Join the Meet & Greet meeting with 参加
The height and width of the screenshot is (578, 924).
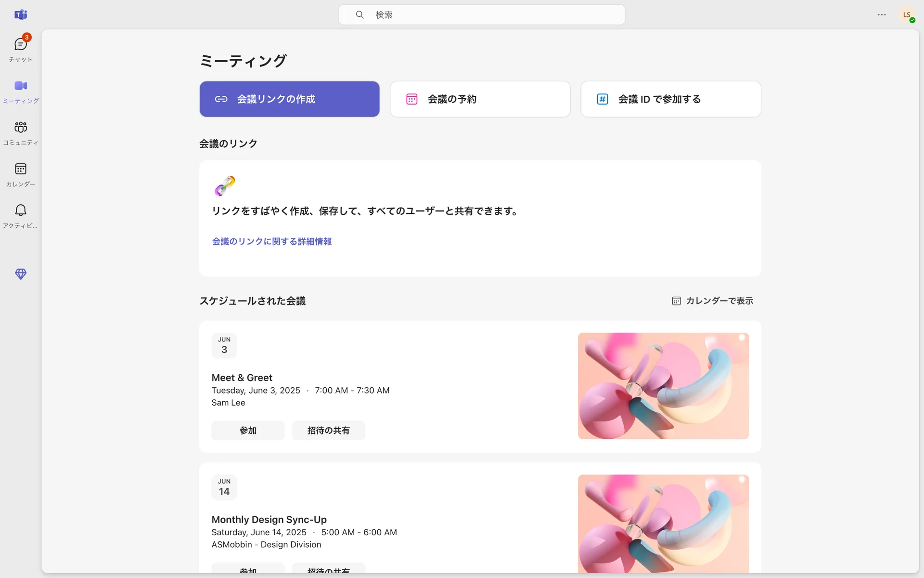point(248,431)
